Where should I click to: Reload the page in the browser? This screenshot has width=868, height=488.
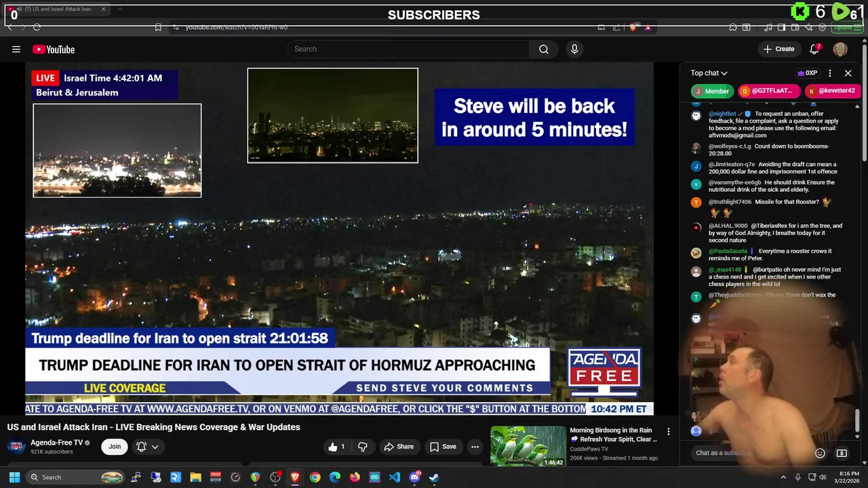37,27
